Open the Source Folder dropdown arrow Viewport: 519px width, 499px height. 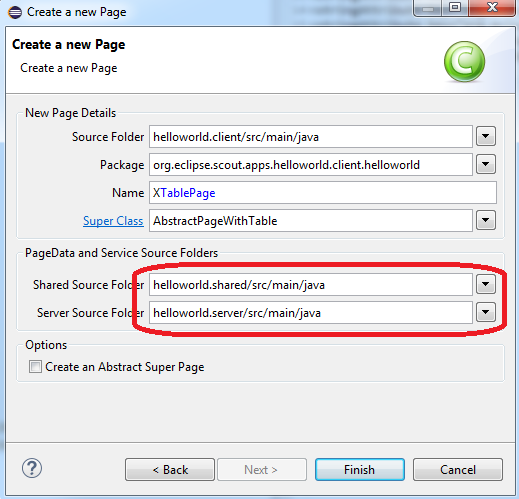click(486, 136)
